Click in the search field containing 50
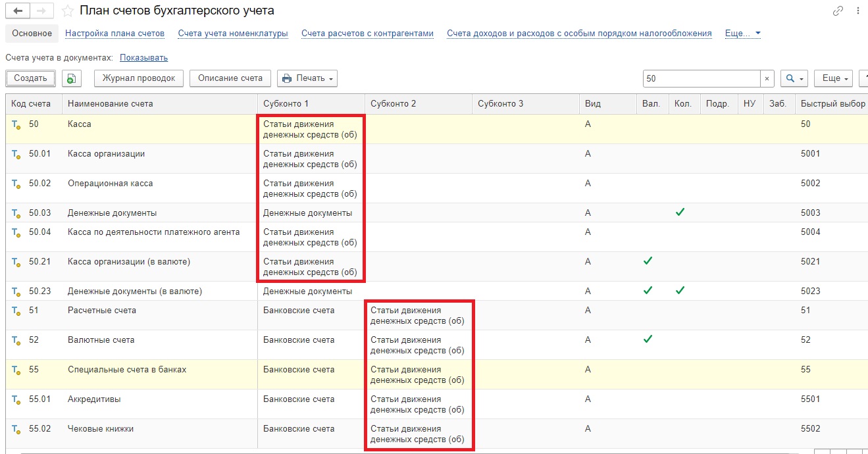Viewport: 868px width, 454px height. point(702,78)
